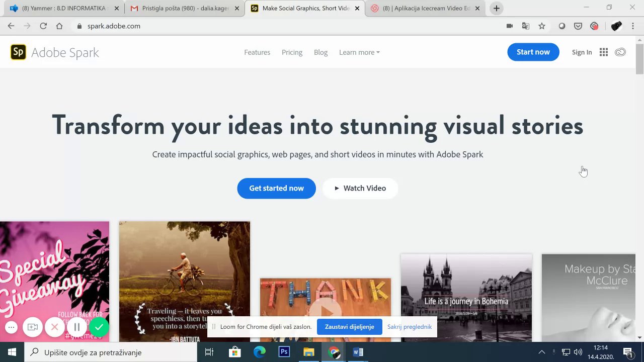Viewport: 644px width, 362px height.
Task: Click the scroll-down arrow of the page scrollbar
Action: (x=639, y=337)
